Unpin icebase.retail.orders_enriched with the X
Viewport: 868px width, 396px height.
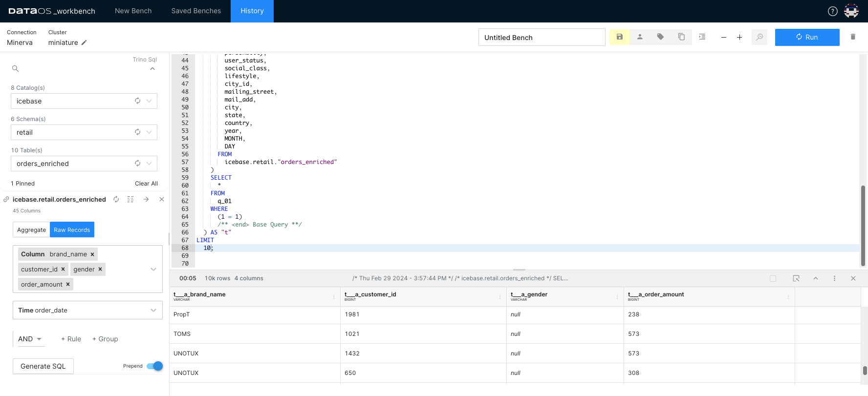point(162,199)
